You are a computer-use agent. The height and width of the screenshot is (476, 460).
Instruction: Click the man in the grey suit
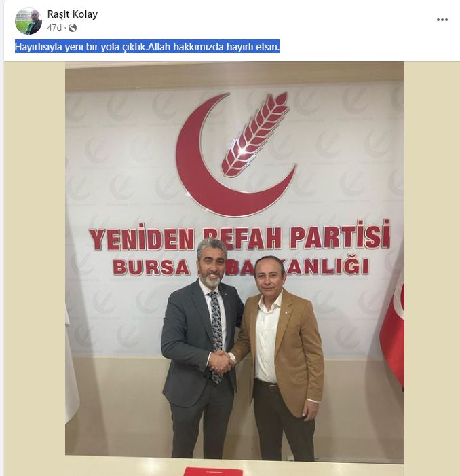[x=201, y=349]
